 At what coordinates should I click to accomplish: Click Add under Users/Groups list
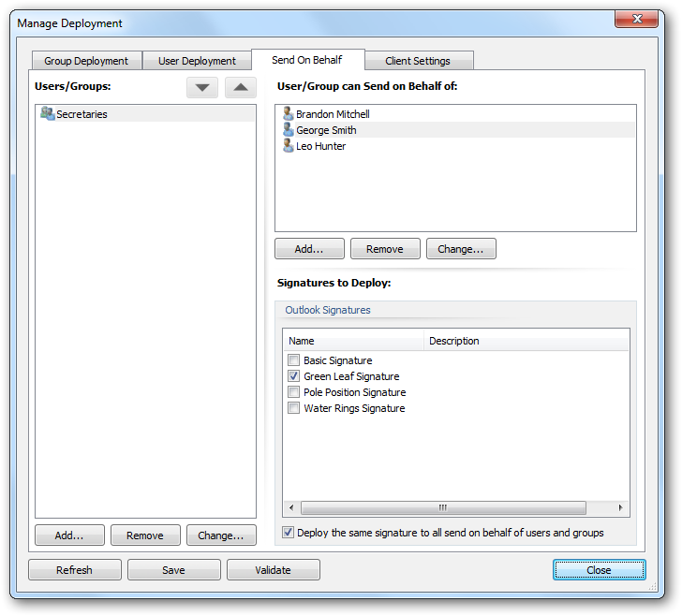coord(69,535)
